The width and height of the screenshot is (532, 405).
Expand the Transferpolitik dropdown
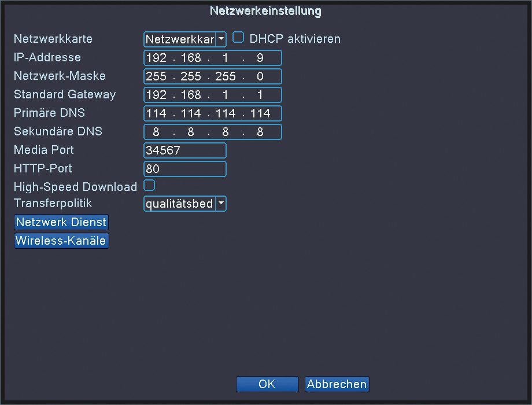(x=220, y=204)
